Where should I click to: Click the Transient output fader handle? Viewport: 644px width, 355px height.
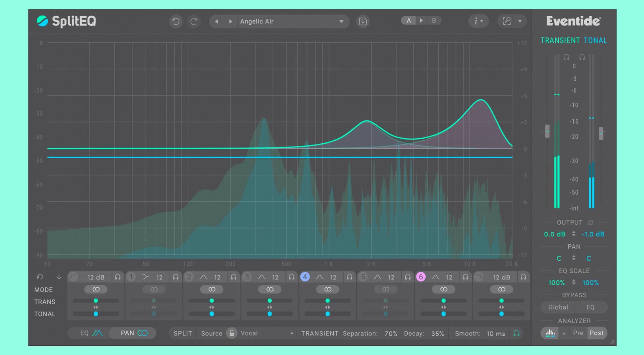tap(547, 131)
